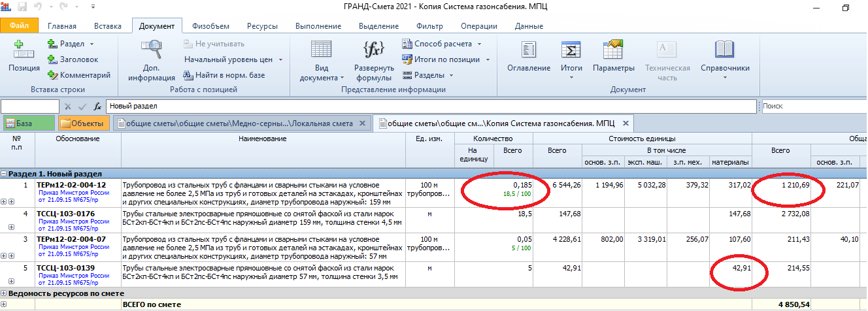Close Копия Система газоснабения tab
The image size is (868, 311).
coord(625,123)
